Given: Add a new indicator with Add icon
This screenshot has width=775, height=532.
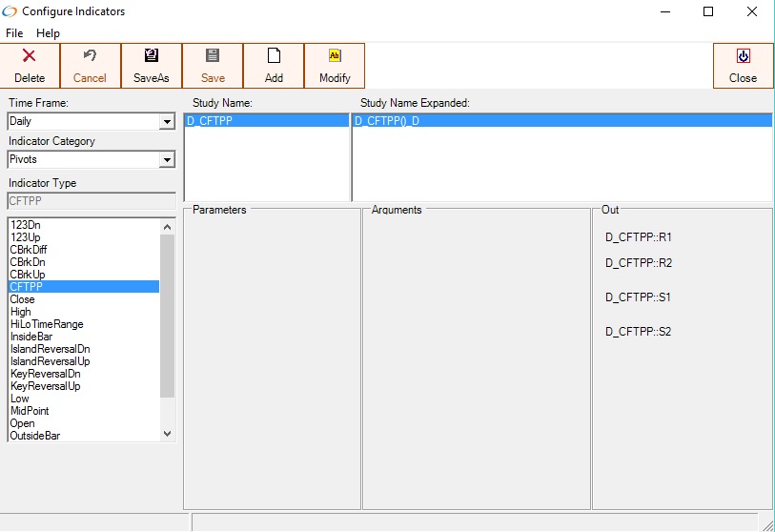Looking at the screenshot, I should (274, 56).
